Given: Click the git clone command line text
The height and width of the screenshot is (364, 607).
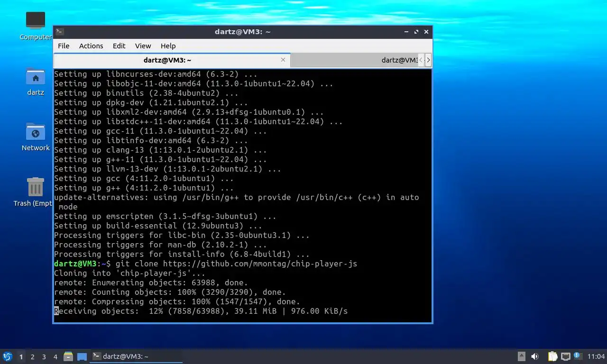Looking at the screenshot, I should [236, 264].
